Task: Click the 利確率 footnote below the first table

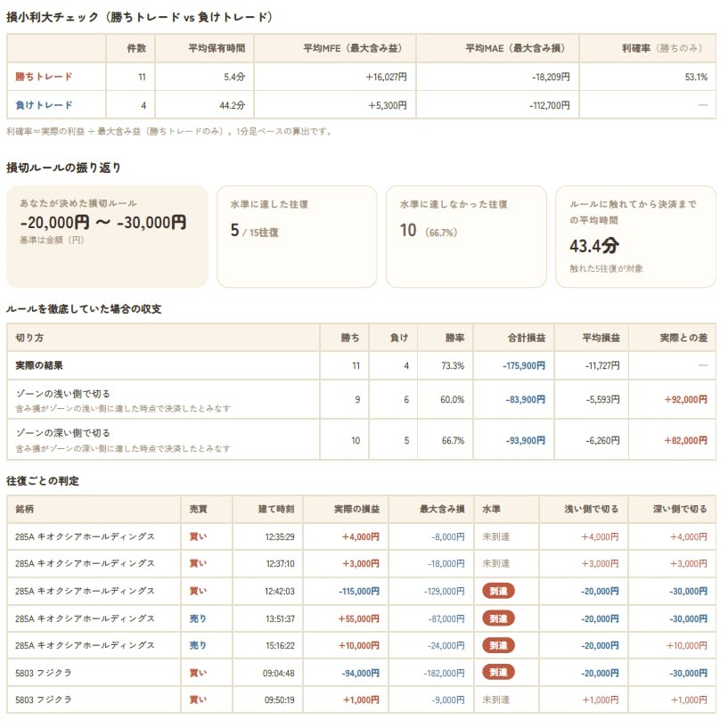Action: pos(170,132)
